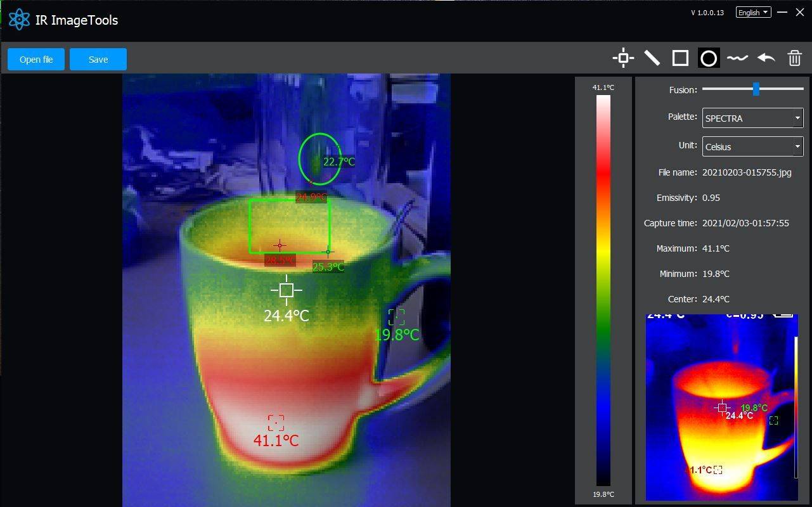Undo the last measurement action
The height and width of the screenshot is (507, 812).
pyautogui.click(x=766, y=58)
